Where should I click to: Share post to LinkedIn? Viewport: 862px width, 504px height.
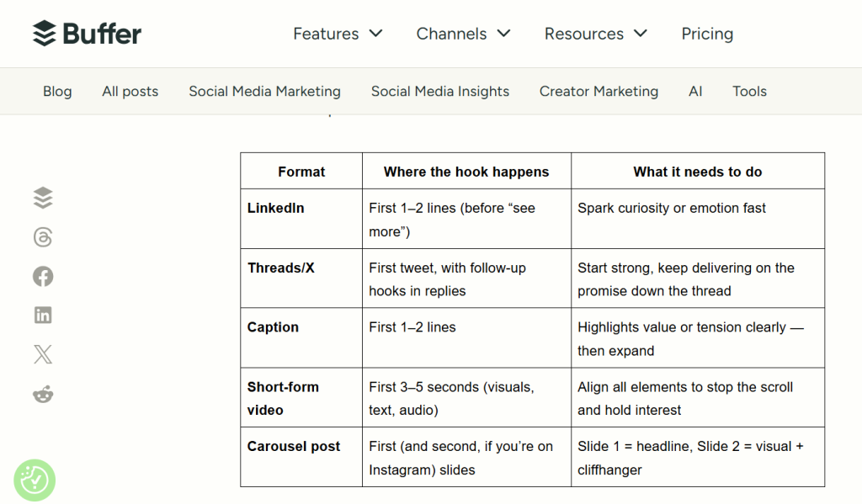pos(43,316)
